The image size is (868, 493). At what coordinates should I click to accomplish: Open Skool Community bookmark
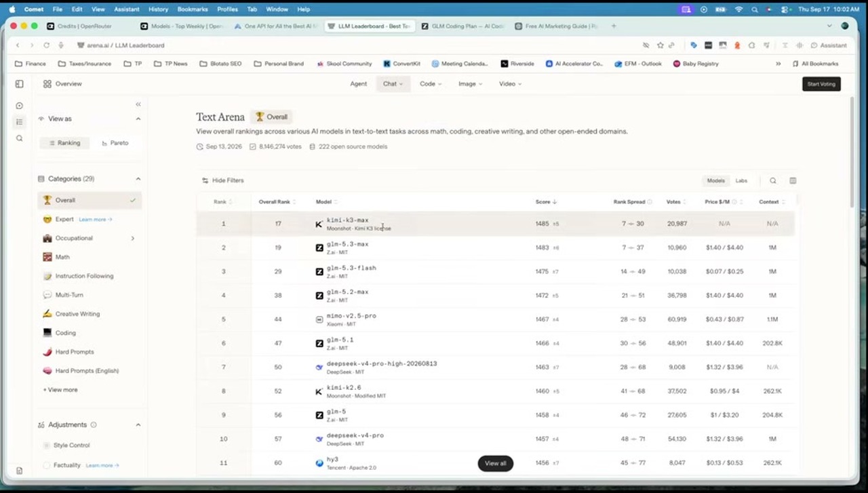(x=344, y=64)
